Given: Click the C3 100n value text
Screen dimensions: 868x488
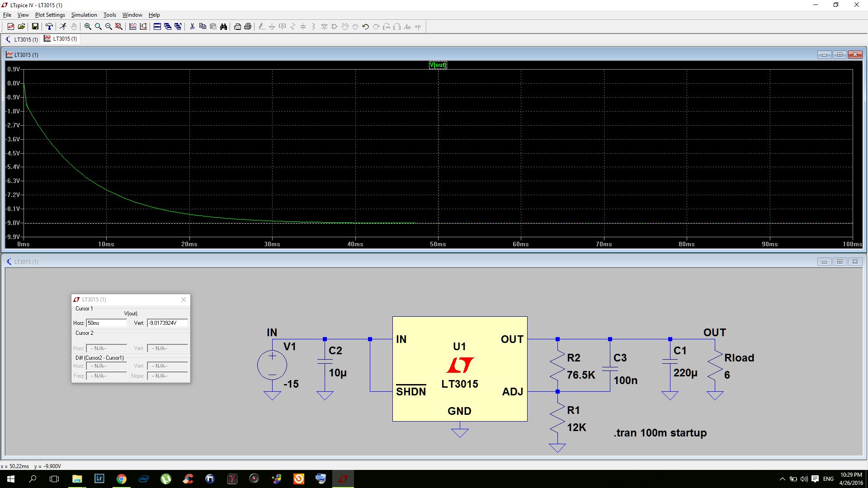Looking at the screenshot, I should 625,380.
